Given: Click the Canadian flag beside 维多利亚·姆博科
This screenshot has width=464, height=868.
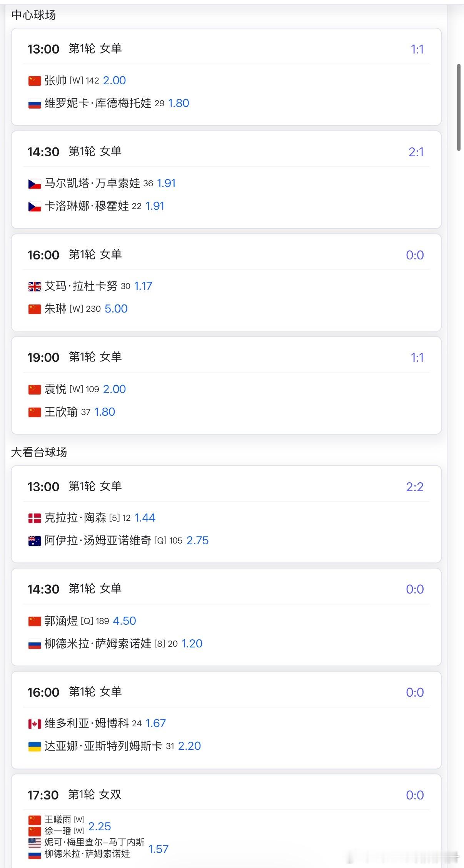Looking at the screenshot, I should click(35, 724).
